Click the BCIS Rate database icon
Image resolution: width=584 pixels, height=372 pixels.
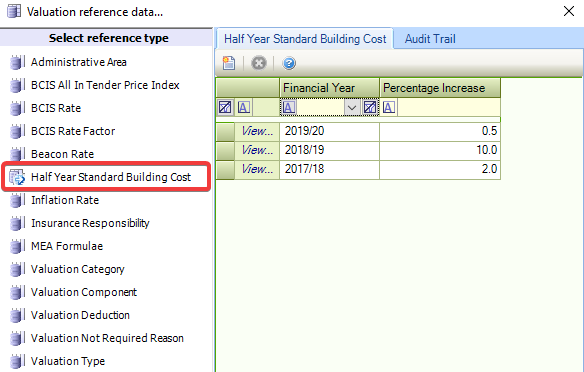17,108
